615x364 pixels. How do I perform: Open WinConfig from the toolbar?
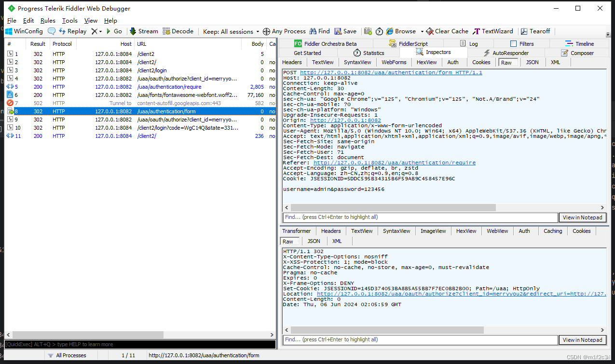[x=24, y=31]
